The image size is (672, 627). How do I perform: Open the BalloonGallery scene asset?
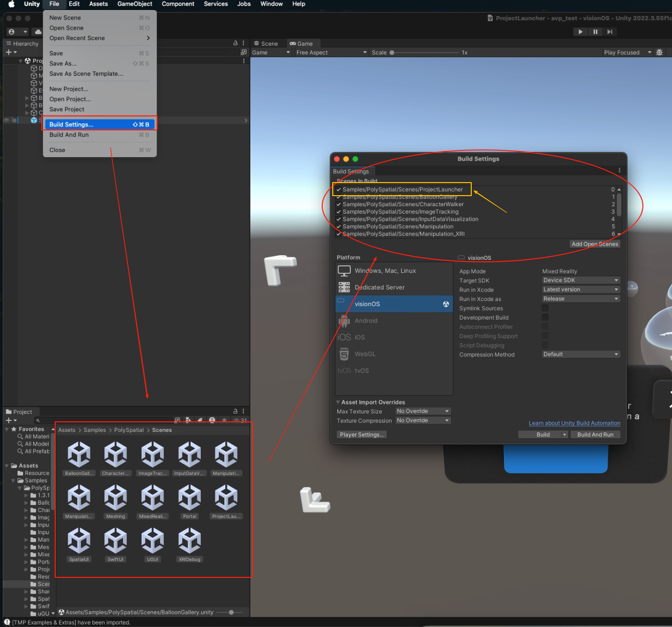coord(79,454)
